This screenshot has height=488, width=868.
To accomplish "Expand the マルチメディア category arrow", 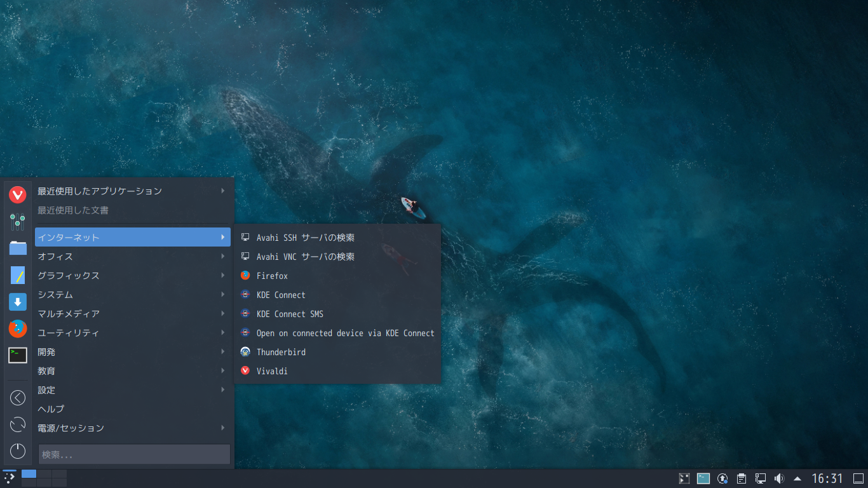I will (223, 313).
